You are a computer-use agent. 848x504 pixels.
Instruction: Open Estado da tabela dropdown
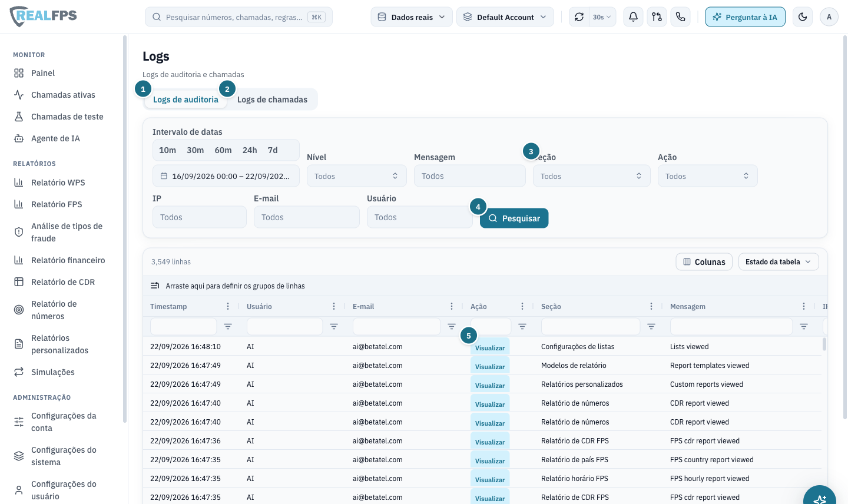click(x=779, y=262)
